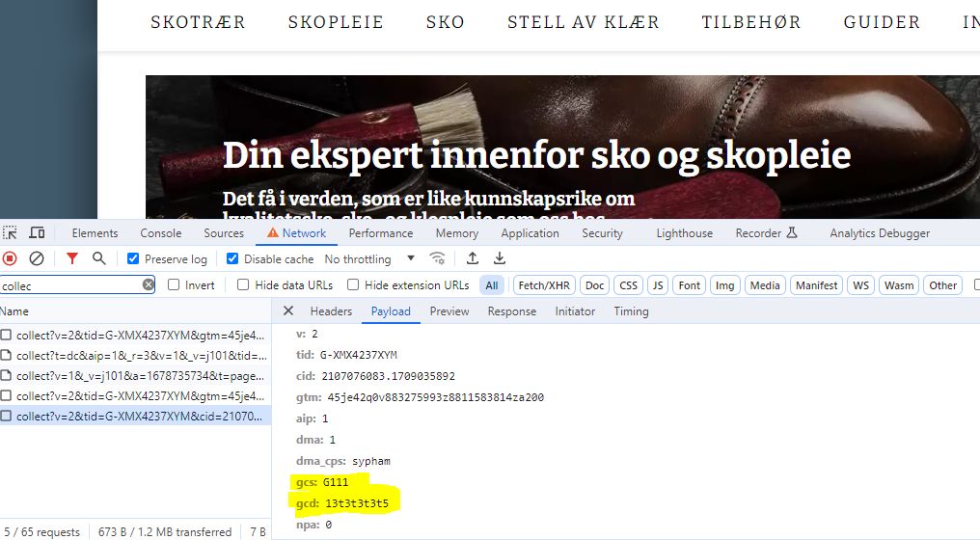The image size is (980, 540).
Task: Open network search magnifier
Action: [98, 258]
